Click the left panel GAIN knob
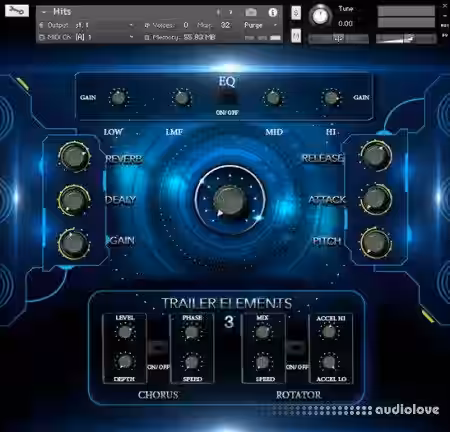 pyautogui.click(x=74, y=243)
